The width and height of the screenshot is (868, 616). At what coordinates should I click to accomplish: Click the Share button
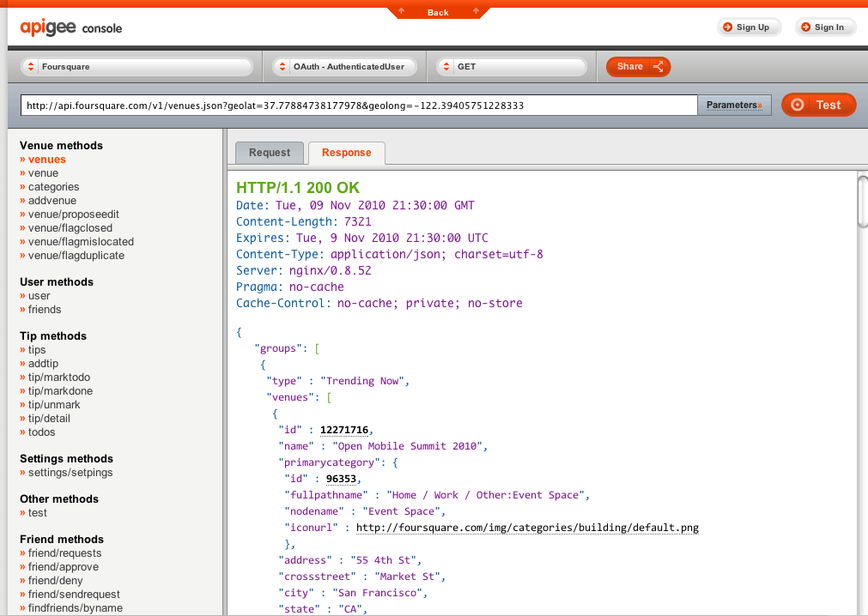coord(638,66)
